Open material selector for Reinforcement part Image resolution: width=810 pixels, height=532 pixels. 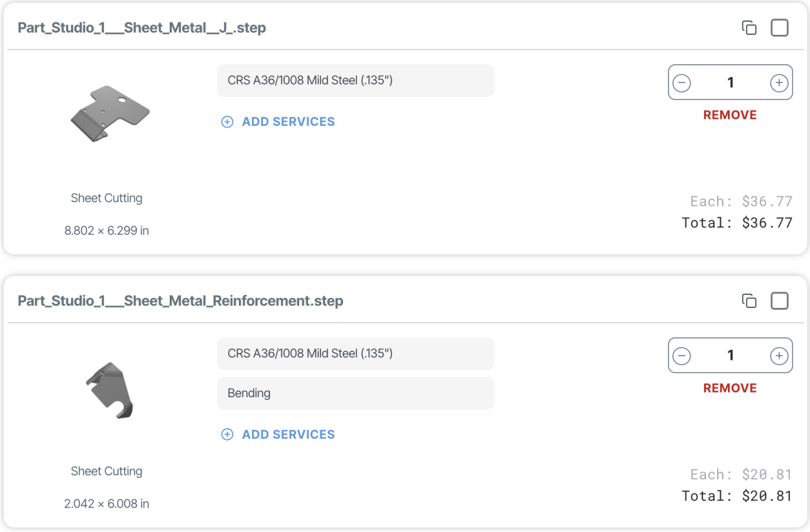click(x=355, y=353)
